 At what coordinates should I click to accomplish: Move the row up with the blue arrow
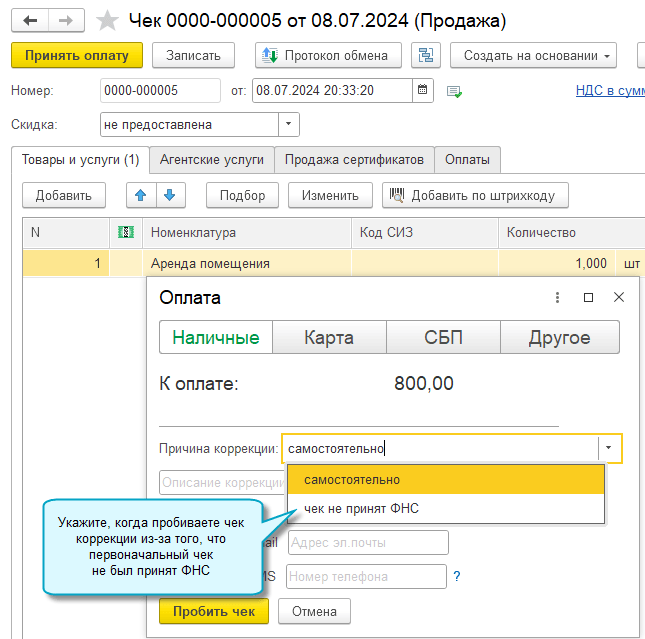(141, 195)
